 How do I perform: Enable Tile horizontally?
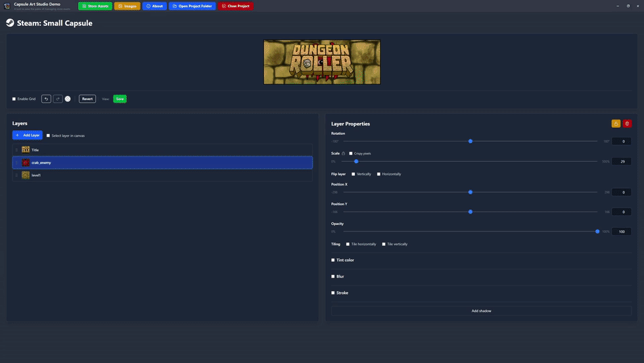(348, 244)
